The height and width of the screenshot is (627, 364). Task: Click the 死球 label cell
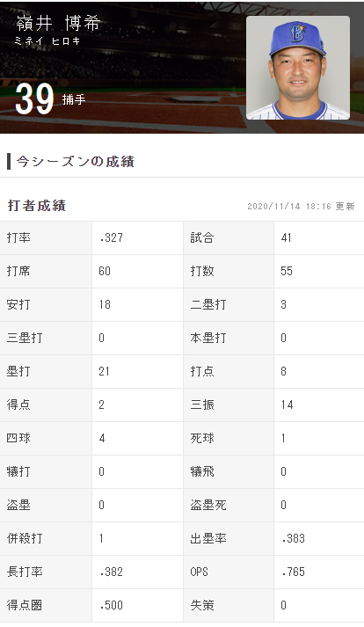coord(229,438)
